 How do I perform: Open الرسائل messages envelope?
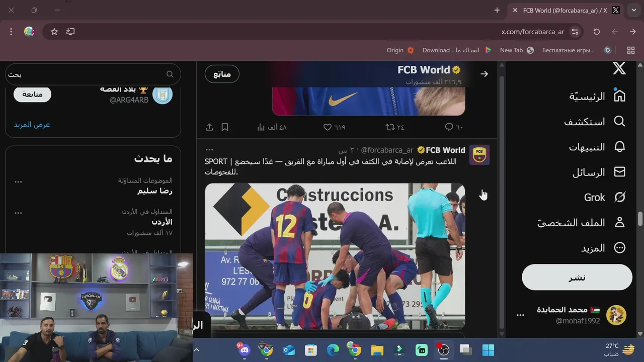[619, 172]
